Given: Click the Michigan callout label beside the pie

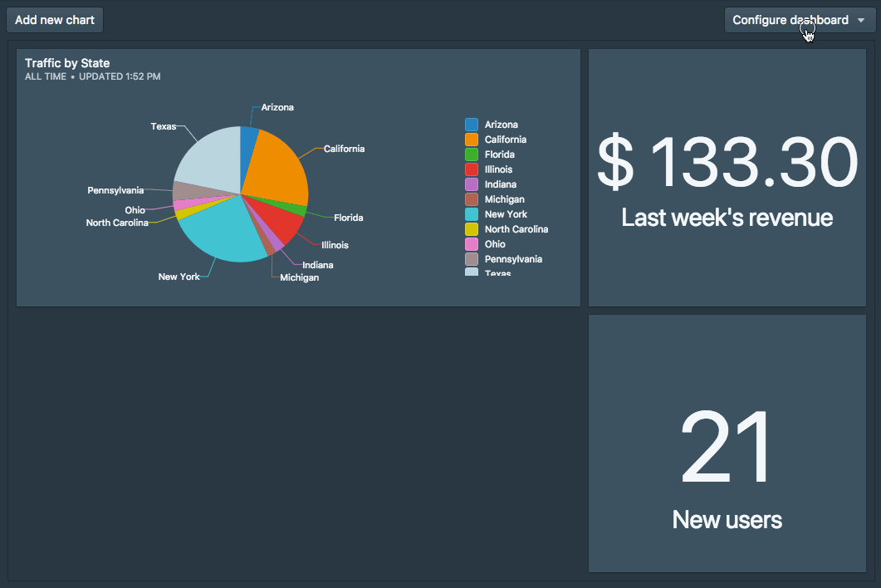Looking at the screenshot, I should pyautogui.click(x=300, y=277).
